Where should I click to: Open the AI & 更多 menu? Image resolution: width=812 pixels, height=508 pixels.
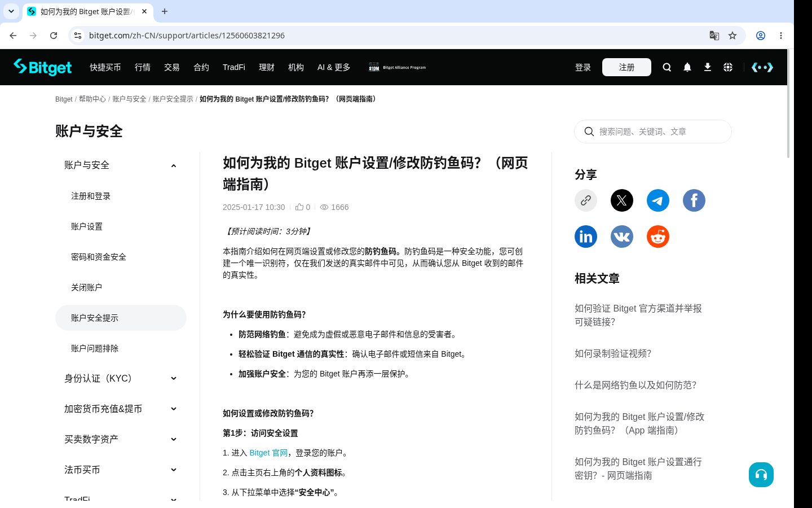pos(334,67)
